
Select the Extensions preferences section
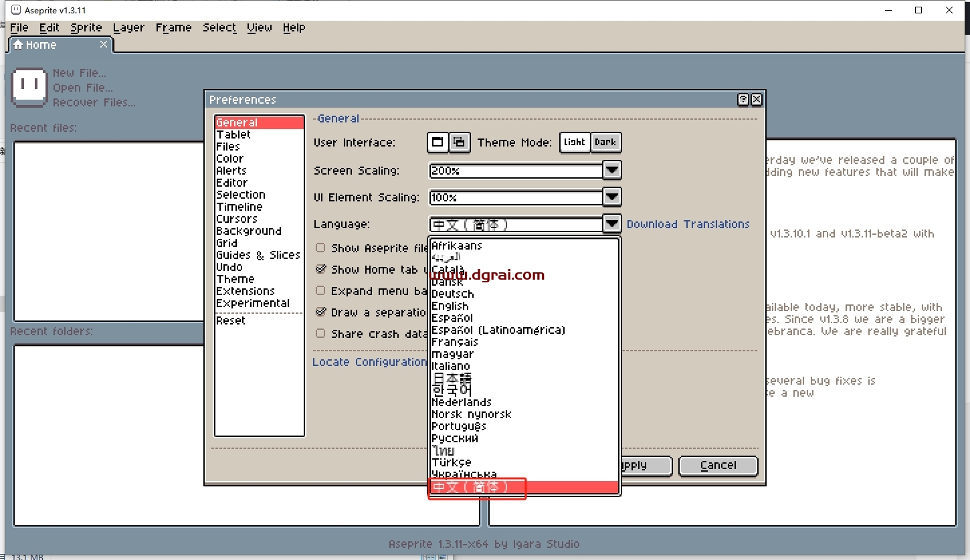pyautogui.click(x=260, y=291)
